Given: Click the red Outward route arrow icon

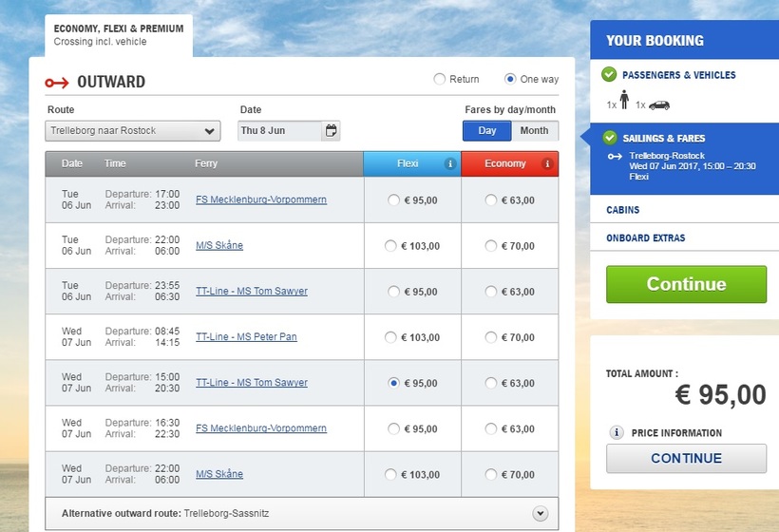Looking at the screenshot, I should pos(57,83).
